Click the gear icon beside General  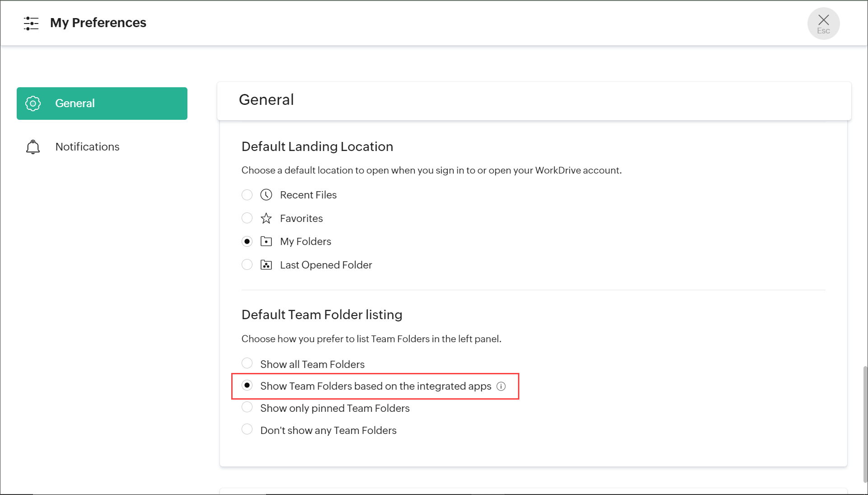tap(33, 104)
